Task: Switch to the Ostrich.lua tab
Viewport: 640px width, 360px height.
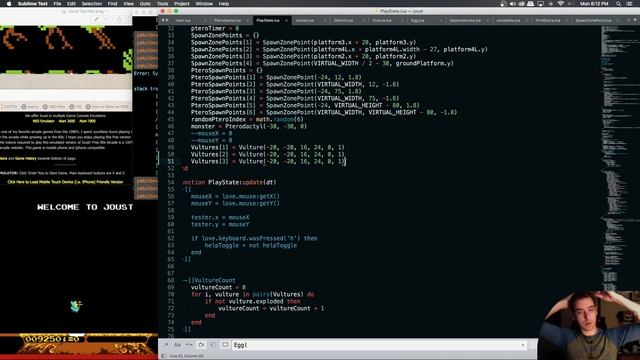Action: coord(343,20)
